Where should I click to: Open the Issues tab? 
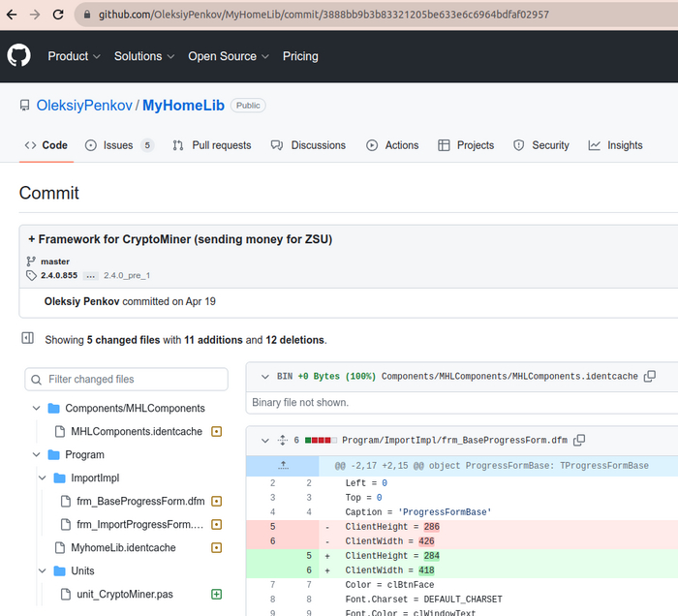click(x=119, y=145)
